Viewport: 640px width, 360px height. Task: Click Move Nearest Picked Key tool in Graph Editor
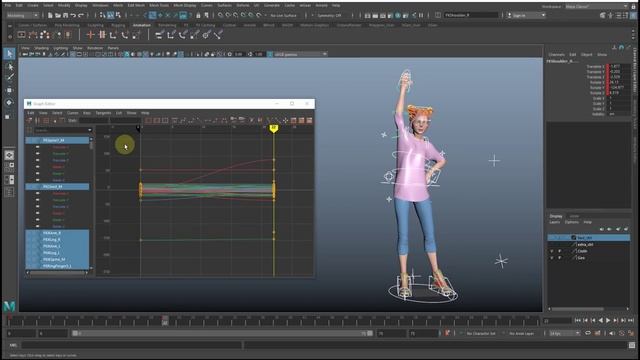(29, 120)
